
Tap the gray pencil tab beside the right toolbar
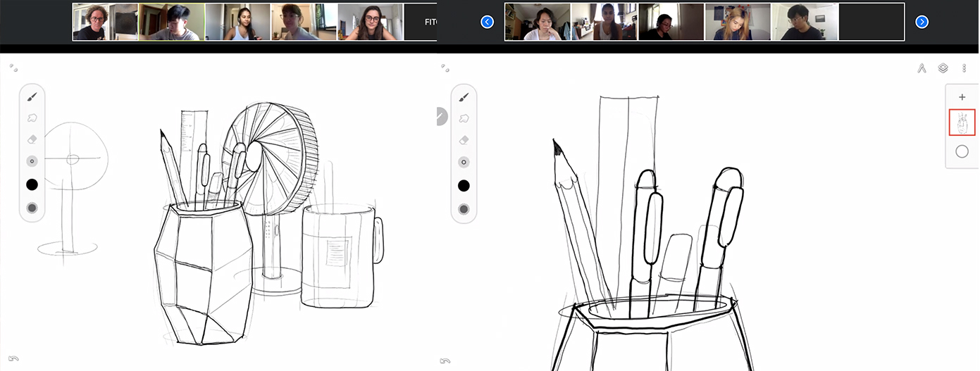(442, 116)
